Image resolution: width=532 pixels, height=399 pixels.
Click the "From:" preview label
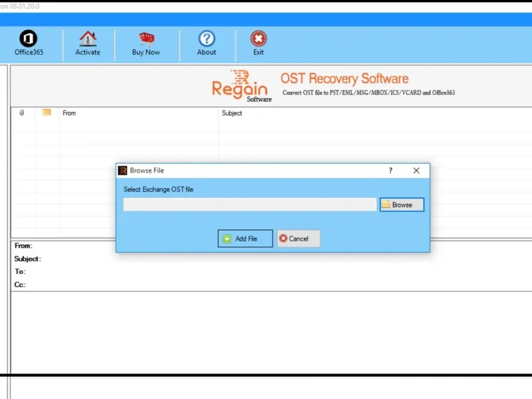23,245
